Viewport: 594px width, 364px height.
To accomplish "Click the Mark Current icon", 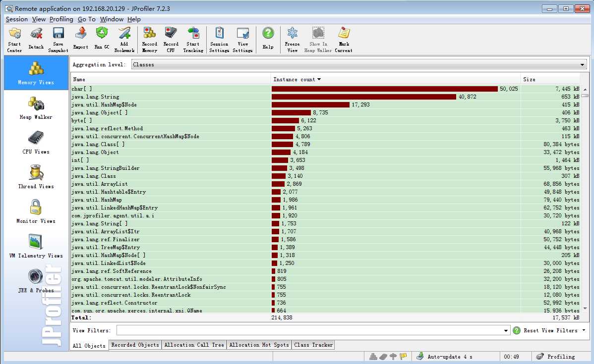I will point(344,33).
